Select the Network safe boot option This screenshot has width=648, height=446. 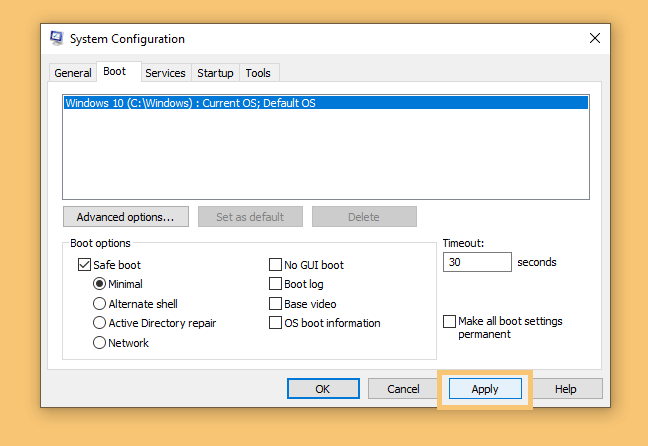point(99,343)
